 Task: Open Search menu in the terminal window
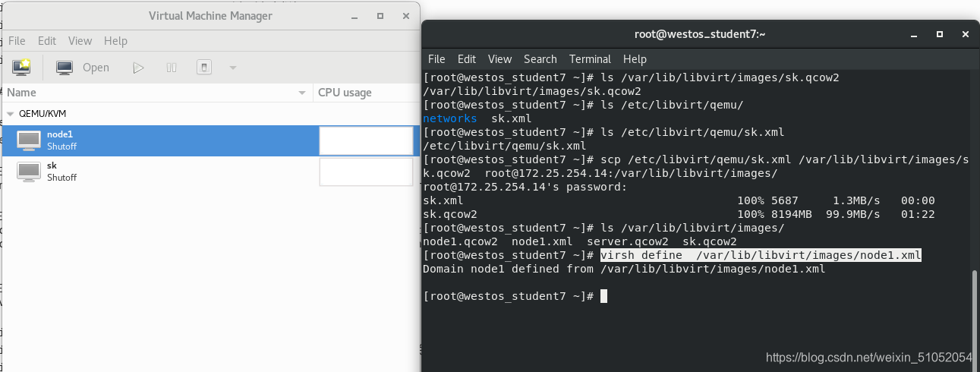540,59
